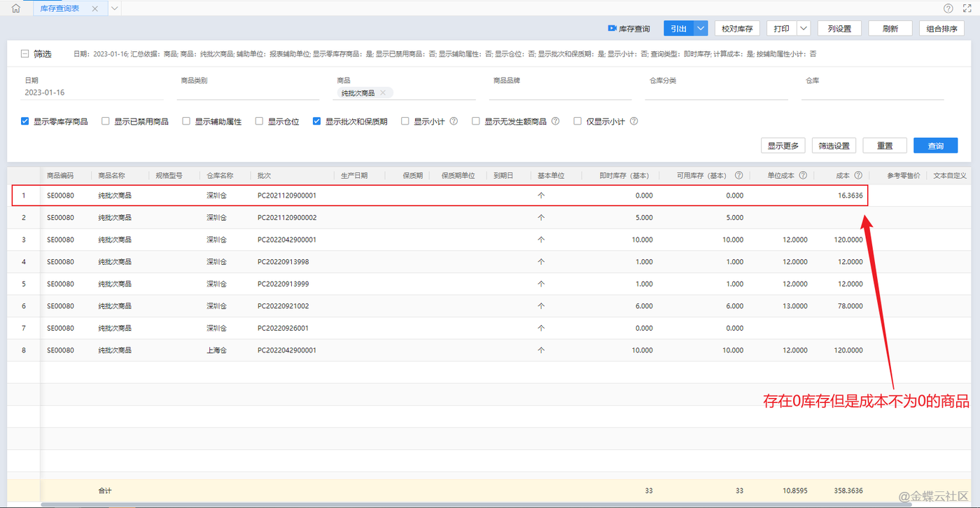Click the 校对库存 button

tap(737, 29)
